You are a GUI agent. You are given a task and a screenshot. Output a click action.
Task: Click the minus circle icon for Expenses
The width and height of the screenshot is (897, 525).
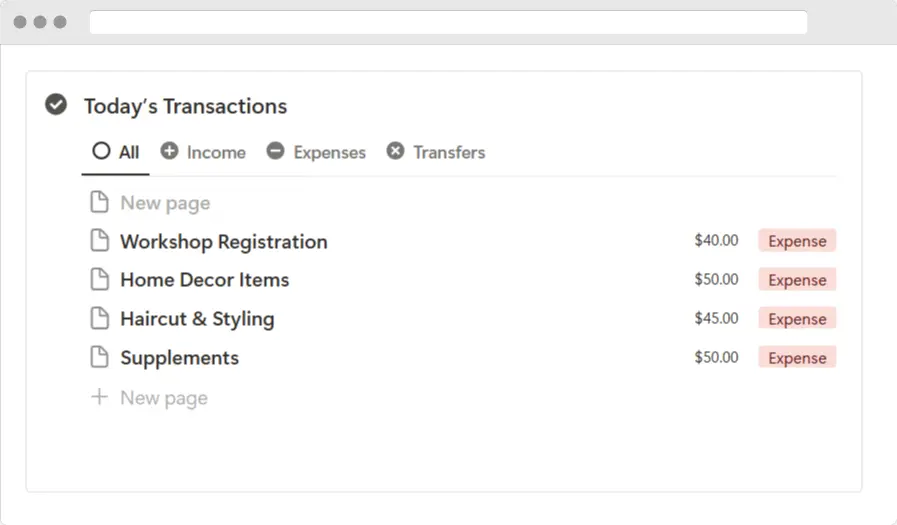[275, 151]
